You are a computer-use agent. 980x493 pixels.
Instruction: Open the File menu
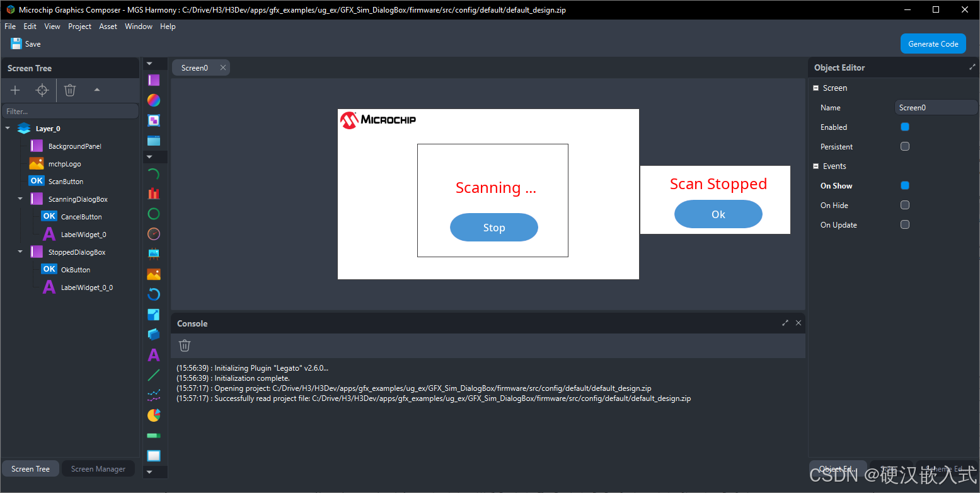pos(10,26)
